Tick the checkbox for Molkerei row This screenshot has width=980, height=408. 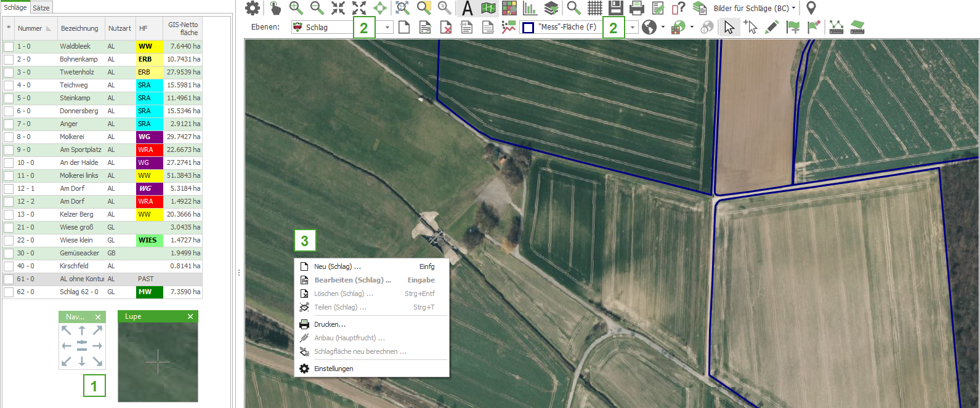pyautogui.click(x=9, y=137)
